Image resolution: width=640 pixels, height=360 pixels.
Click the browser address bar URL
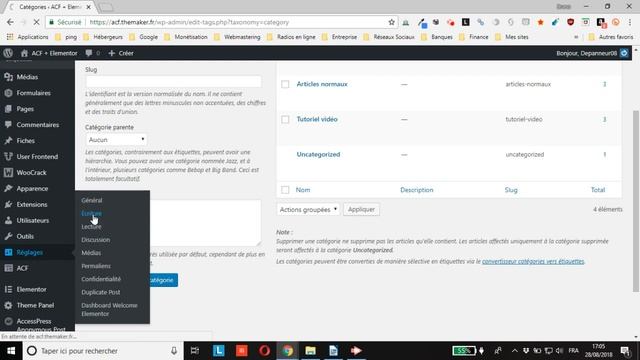(x=189, y=22)
